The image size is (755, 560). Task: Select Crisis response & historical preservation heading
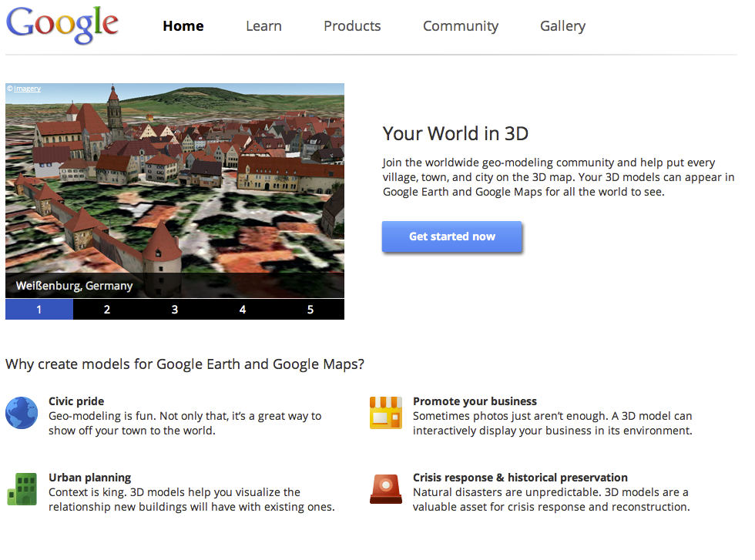tap(520, 478)
